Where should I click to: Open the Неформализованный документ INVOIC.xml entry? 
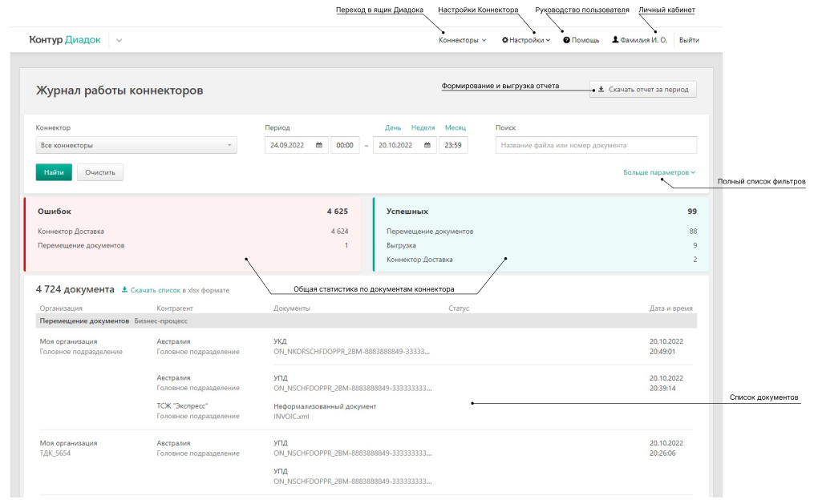[x=325, y=411]
